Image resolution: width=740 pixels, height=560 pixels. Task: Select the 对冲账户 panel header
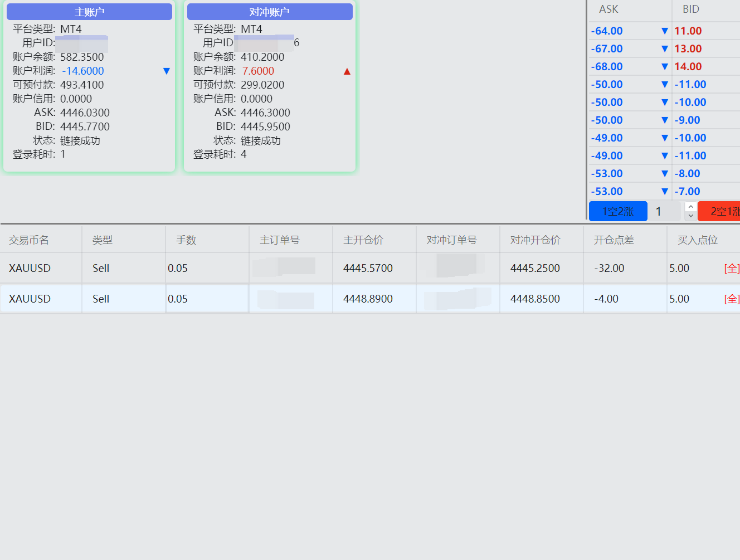tap(270, 12)
